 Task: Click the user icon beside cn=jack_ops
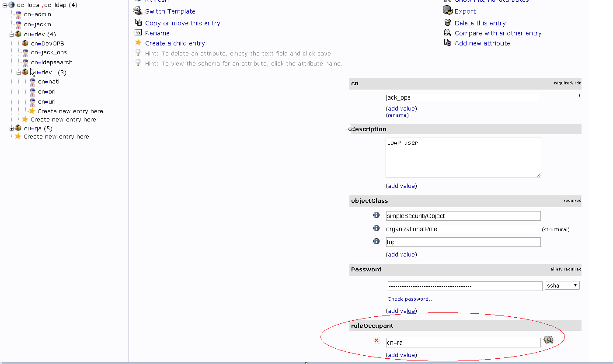coord(25,52)
